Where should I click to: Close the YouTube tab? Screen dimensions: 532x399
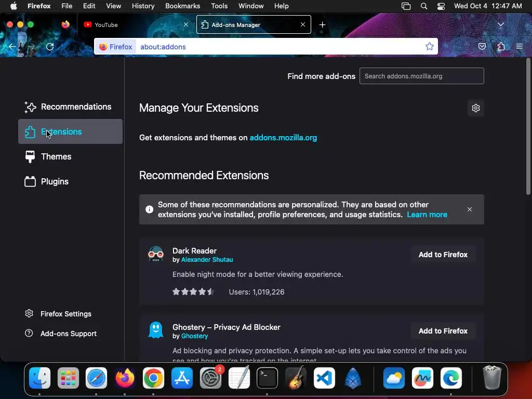tap(186, 24)
